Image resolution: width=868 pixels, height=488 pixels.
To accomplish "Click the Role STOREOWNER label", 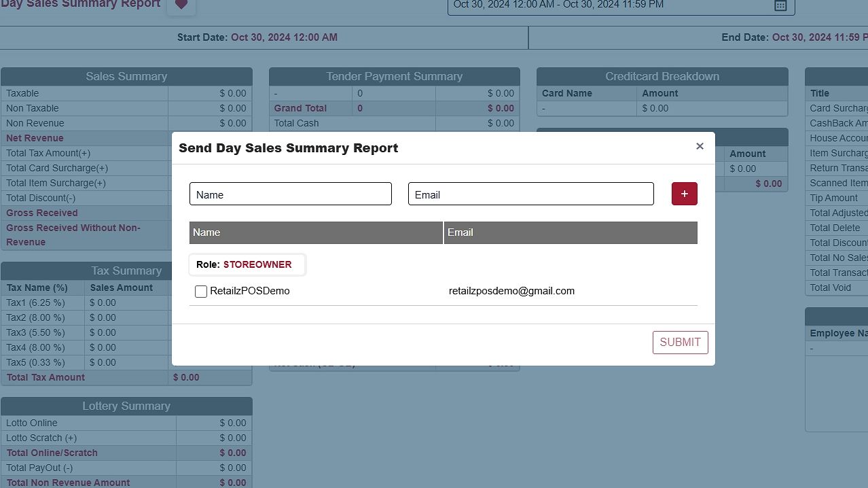I will pos(247,264).
